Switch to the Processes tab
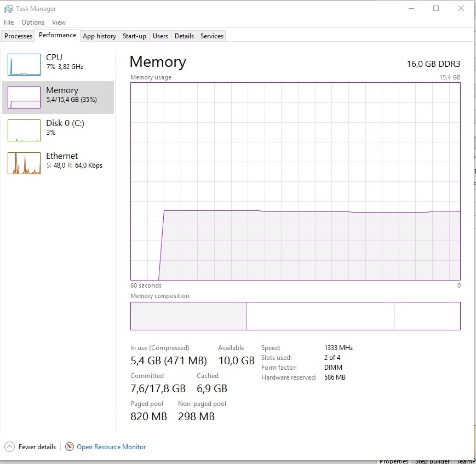Image resolution: width=476 pixels, height=464 pixels. (x=19, y=36)
